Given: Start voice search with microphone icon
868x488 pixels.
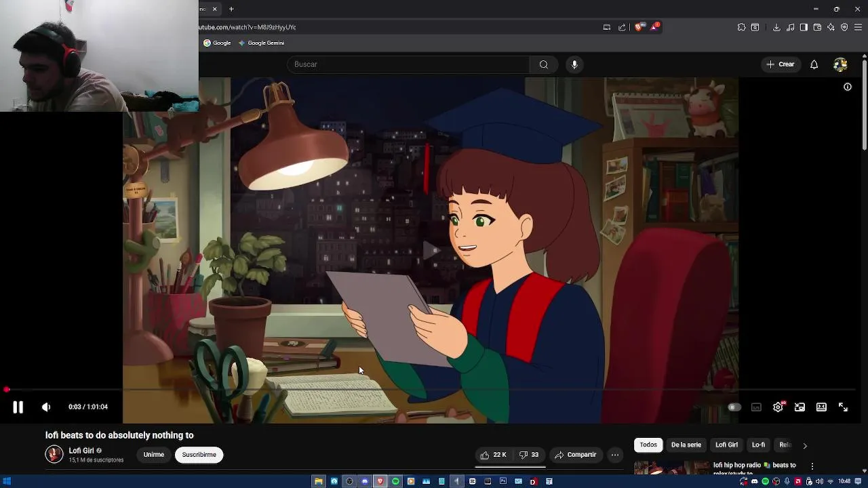Looking at the screenshot, I should [574, 64].
